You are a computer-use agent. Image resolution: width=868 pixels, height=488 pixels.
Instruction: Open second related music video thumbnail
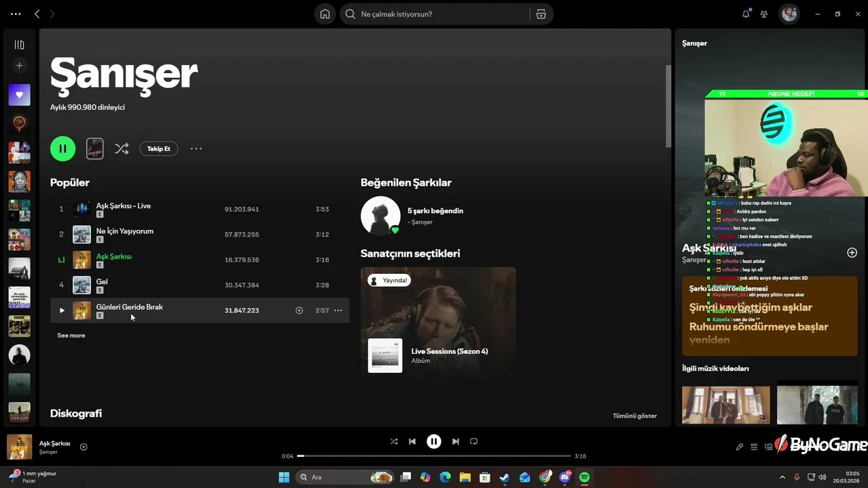point(817,405)
